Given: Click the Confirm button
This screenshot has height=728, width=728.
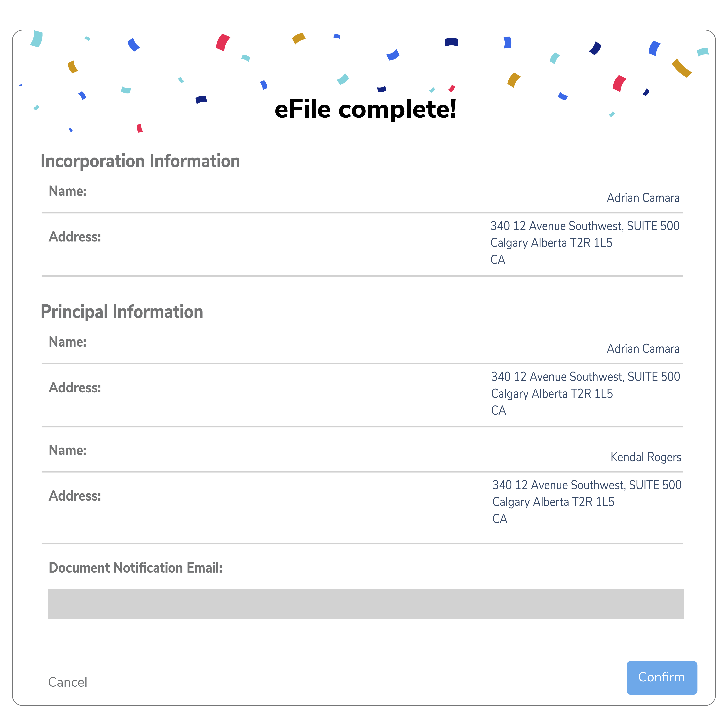Looking at the screenshot, I should click(x=661, y=677).
